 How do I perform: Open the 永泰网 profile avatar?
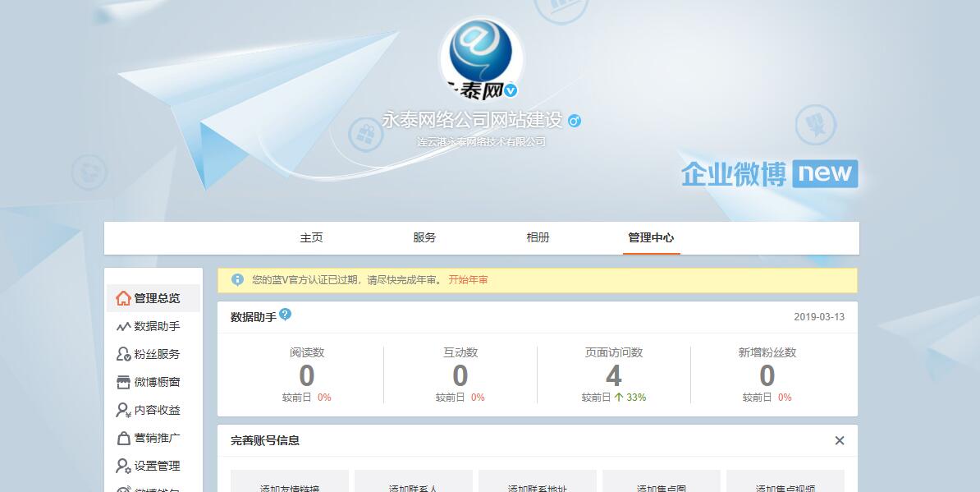coord(481,57)
